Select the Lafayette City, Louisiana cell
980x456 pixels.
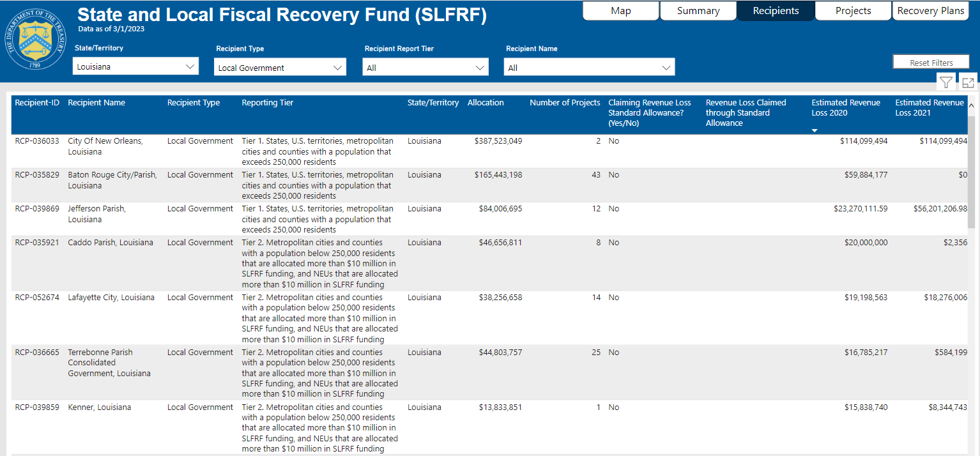pos(111,297)
